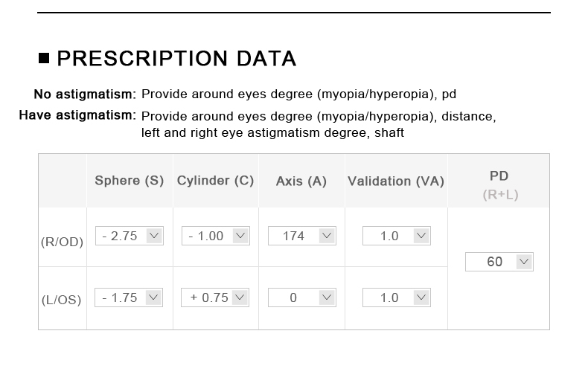Click the Cylinder (C) column header
Image resolution: width=588 pixels, height=386 pixels.
(x=216, y=181)
